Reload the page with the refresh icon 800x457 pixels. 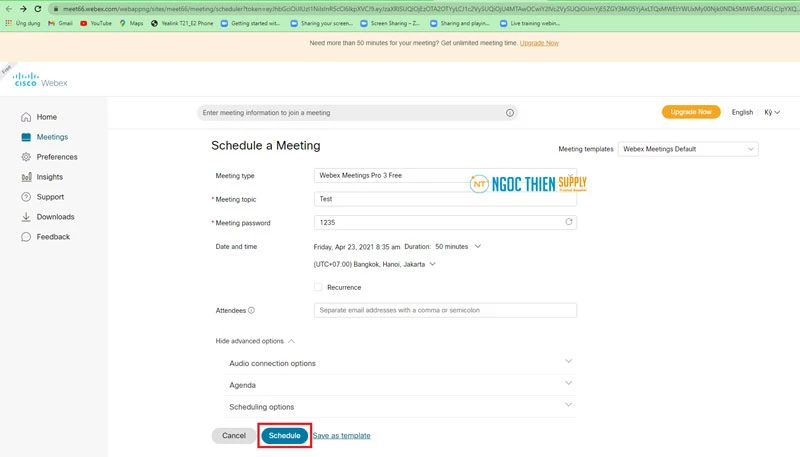tap(38, 9)
